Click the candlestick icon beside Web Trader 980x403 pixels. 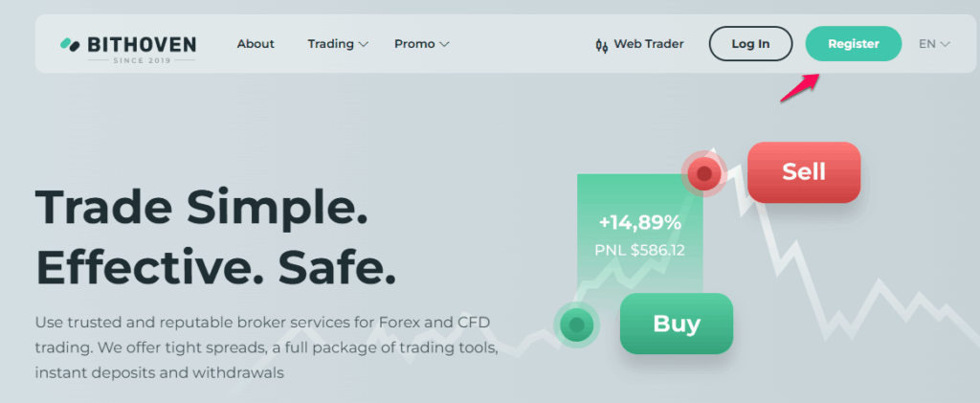click(x=601, y=45)
